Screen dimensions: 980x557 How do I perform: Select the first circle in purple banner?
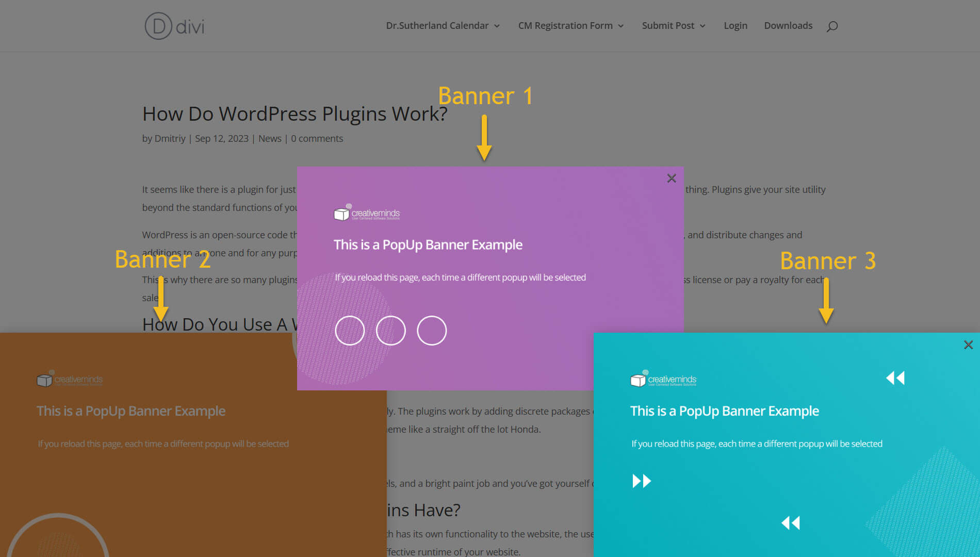pyautogui.click(x=350, y=331)
